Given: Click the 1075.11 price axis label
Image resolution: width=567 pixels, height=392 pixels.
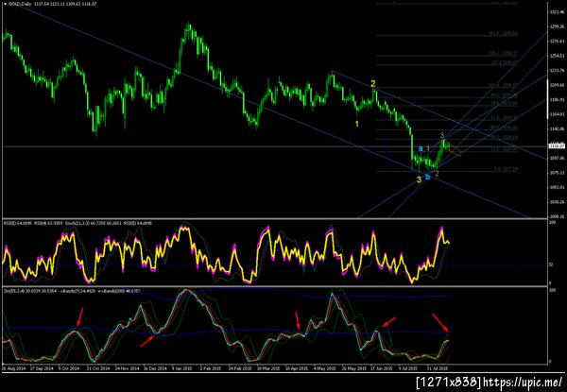Looking at the screenshot, I should click(x=557, y=173).
